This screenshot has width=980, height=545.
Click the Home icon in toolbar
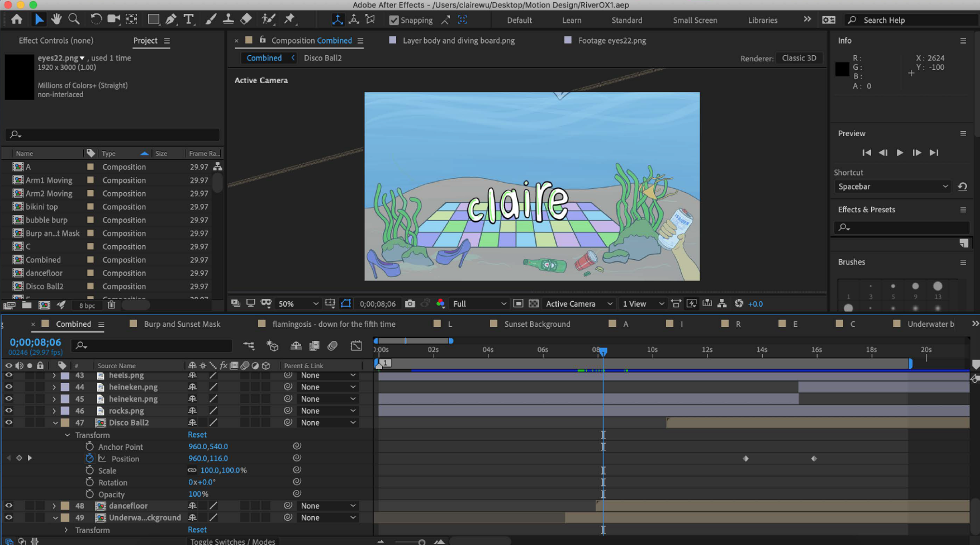[x=16, y=19]
